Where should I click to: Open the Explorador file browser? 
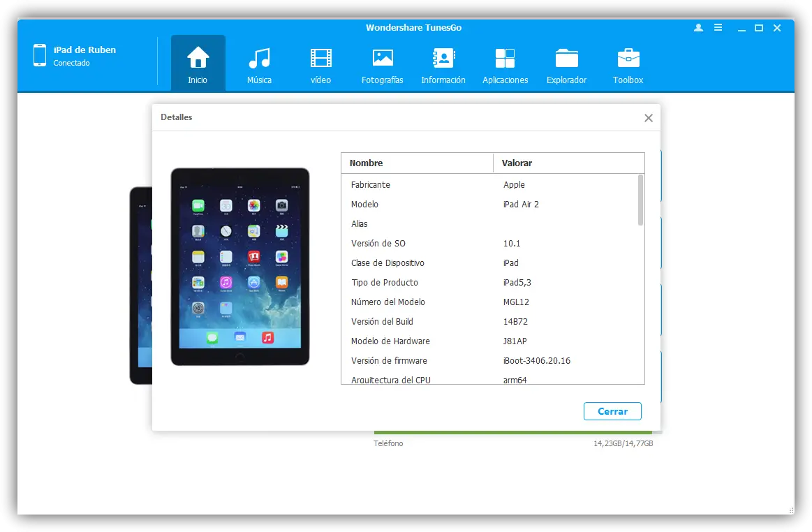click(x=566, y=64)
